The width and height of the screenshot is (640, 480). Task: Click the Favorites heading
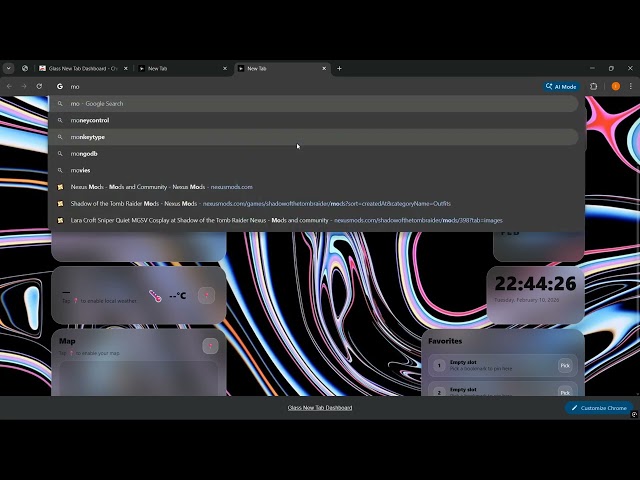(x=445, y=341)
